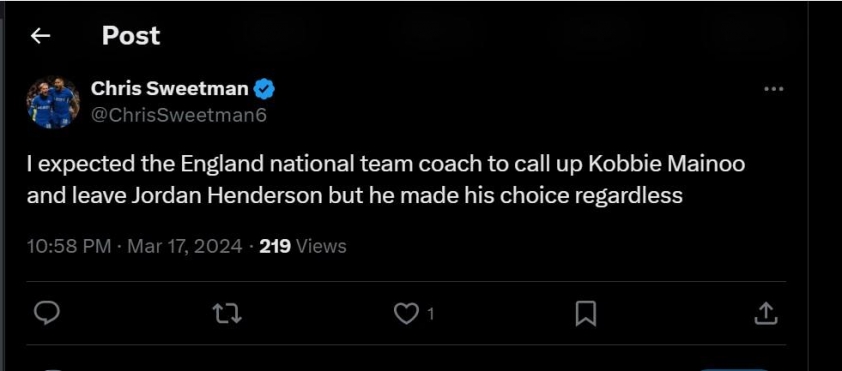Image resolution: width=842 pixels, height=371 pixels.
Task: Click the Mar 17, 2024 date
Action: (185, 246)
